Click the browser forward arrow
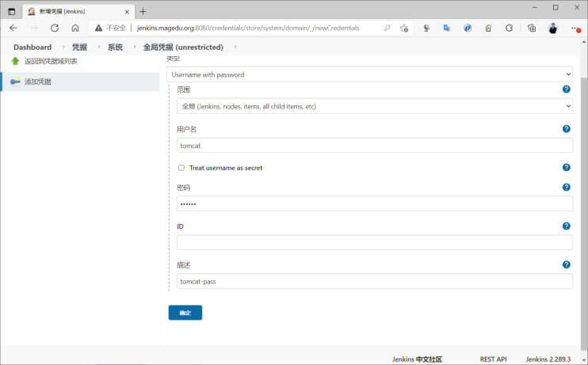The width and height of the screenshot is (588, 365). click(35, 28)
